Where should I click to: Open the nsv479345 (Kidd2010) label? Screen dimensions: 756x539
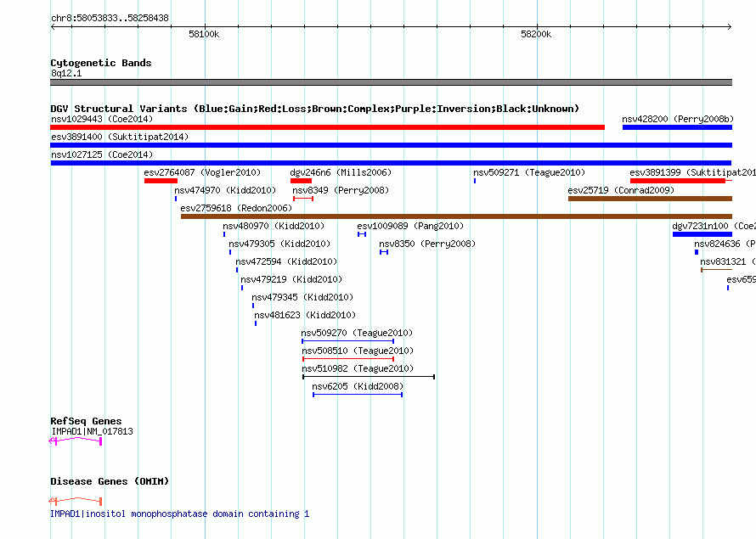302,297
